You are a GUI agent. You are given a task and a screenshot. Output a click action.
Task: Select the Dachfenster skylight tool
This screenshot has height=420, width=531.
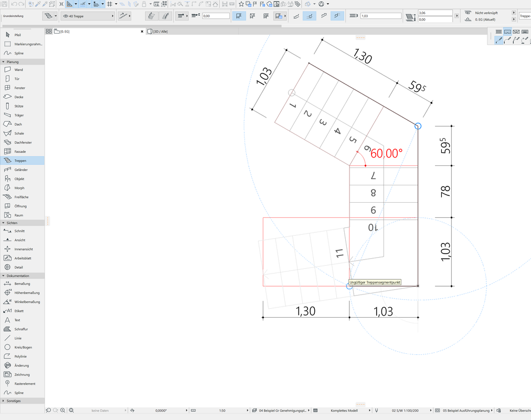tap(23, 143)
